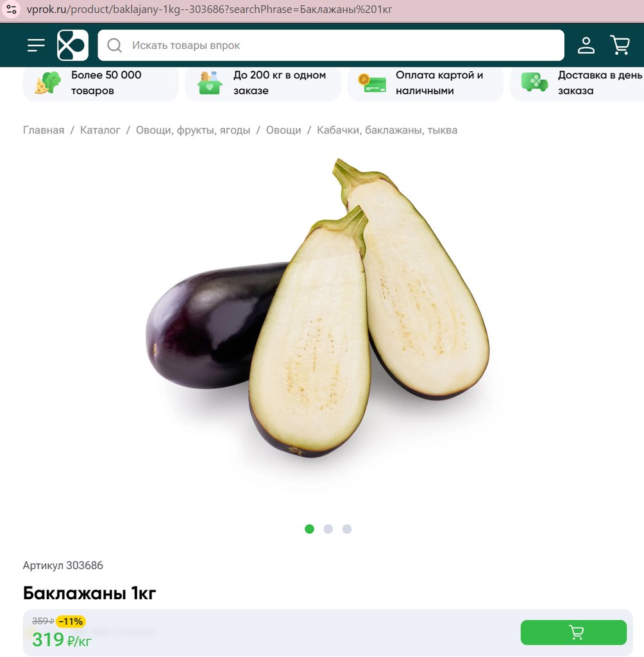Screen dimensions: 644x657
Task: Add eggplants to cart with green button
Action: click(573, 633)
